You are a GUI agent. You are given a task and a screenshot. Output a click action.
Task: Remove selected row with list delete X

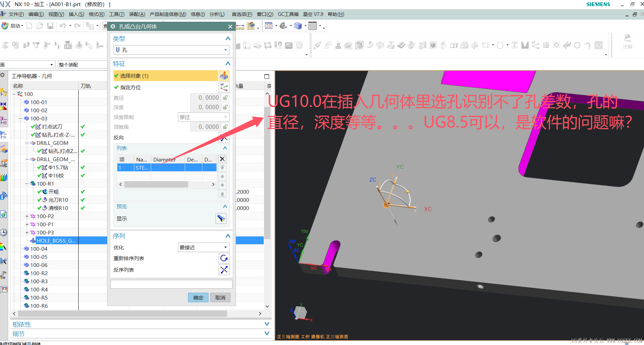point(222,159)
